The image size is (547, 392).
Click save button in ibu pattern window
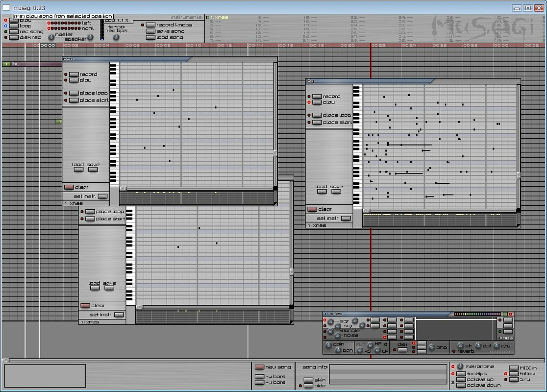click(x=336, y=192)
